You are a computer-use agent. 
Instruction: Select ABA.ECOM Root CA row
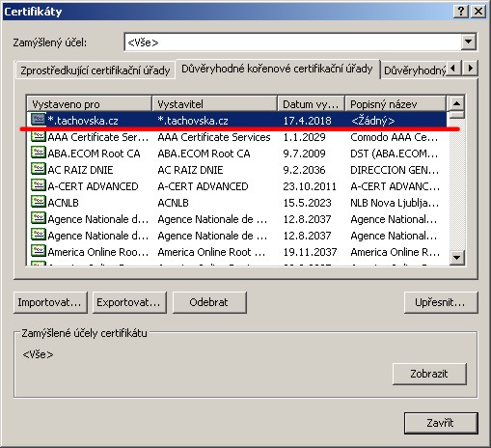point(236,154)
